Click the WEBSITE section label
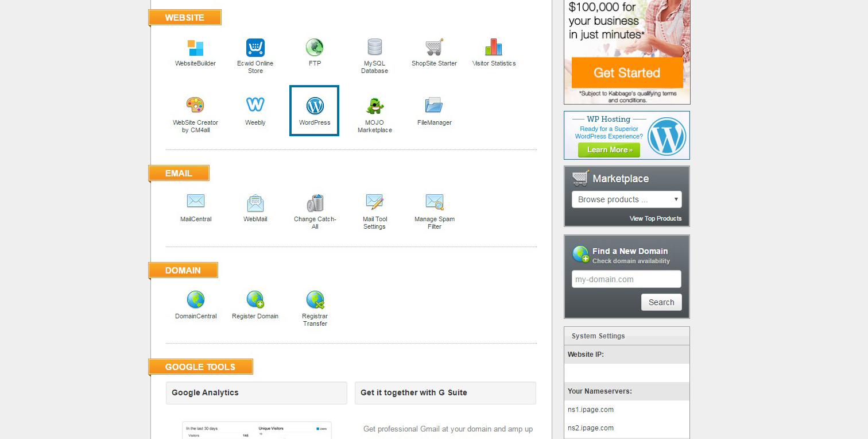 click(x=184, y=18)
